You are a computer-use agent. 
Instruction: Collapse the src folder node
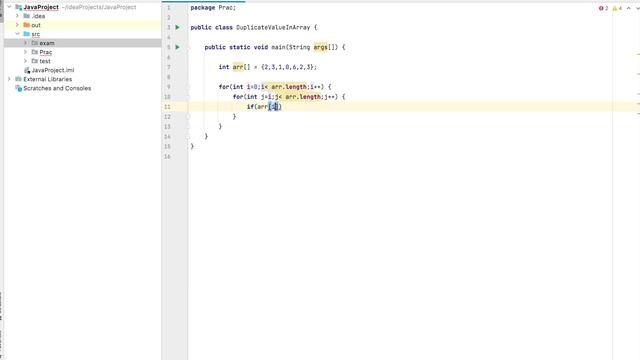pyautogui.click(x=17, y=34)
